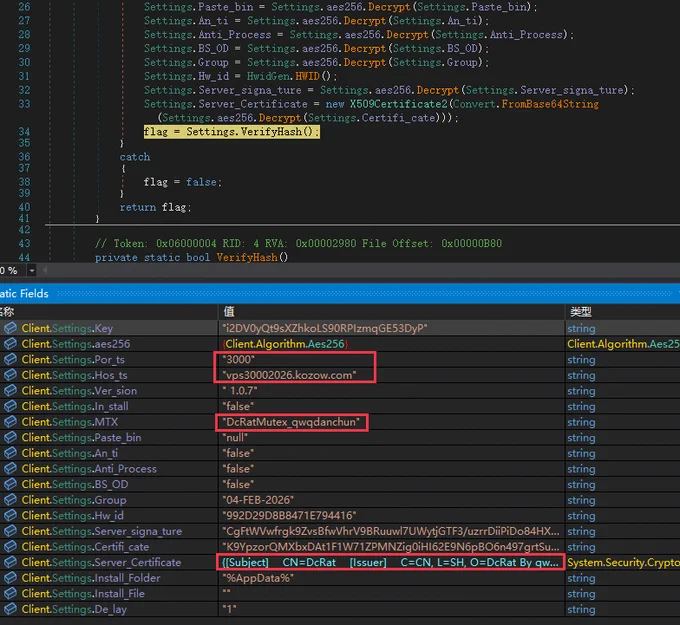Click the 类型 type column header

581,311
